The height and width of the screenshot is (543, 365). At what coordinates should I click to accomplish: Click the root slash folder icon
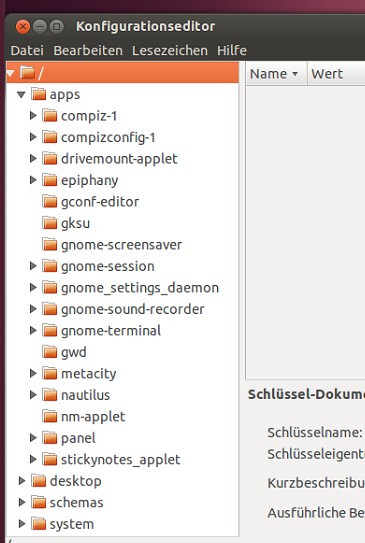27,73
